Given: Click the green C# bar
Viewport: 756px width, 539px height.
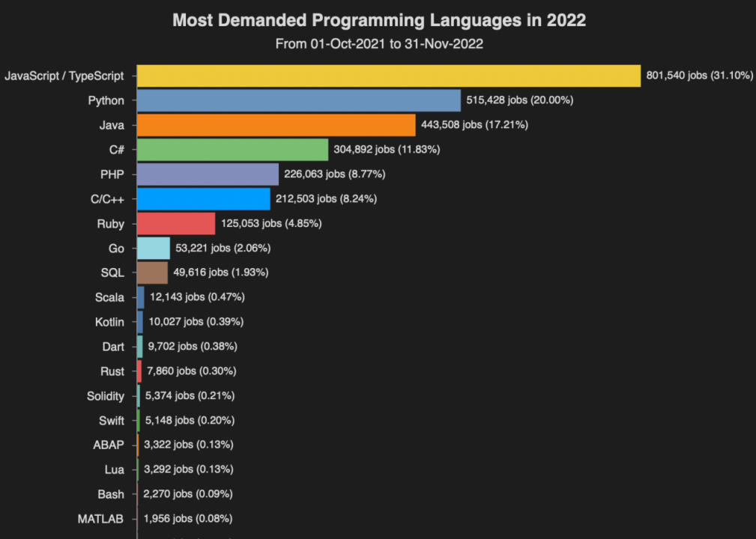Looking at the screenshot, I should (232, 150).
